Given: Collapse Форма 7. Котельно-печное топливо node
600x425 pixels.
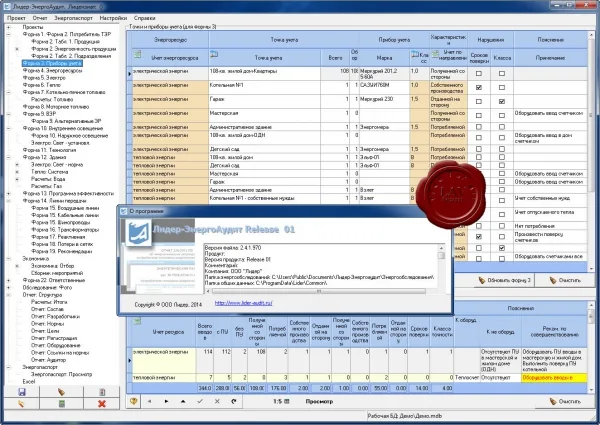Looking at the screenshot, I should click(x=8, y=92).
